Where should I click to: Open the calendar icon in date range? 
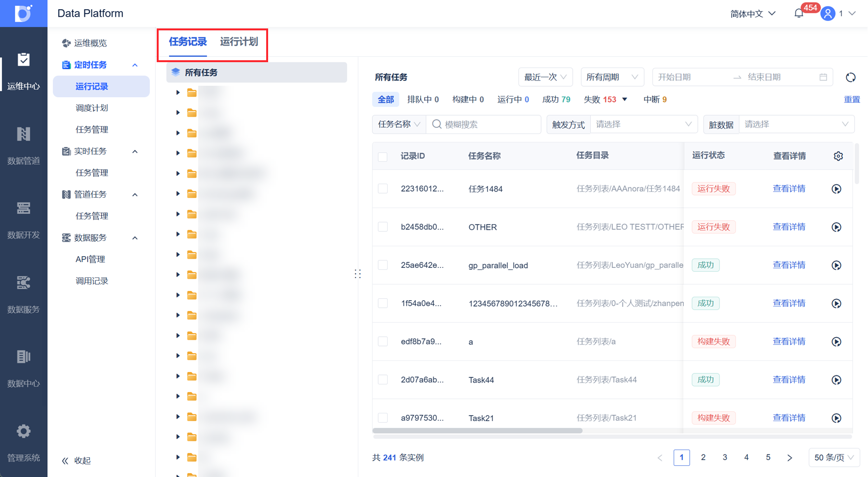823,77
